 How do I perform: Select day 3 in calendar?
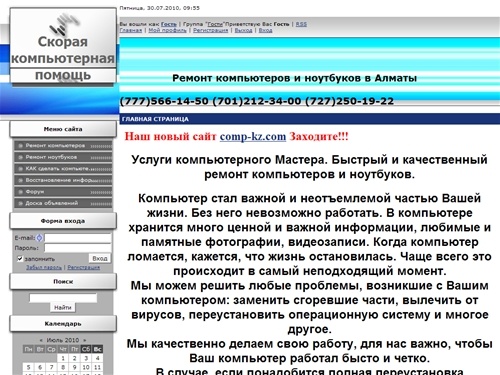coord(86,358)
